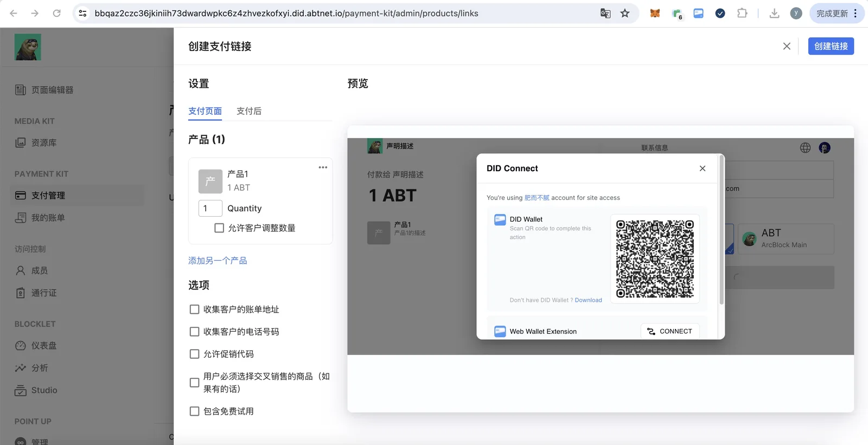
Task: Open the DID Wallet browser extension icon
Action: click(699, 13)
